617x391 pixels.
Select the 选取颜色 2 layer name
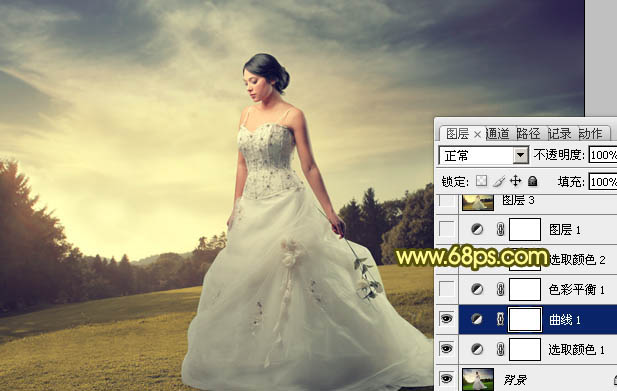click(577, 260)
